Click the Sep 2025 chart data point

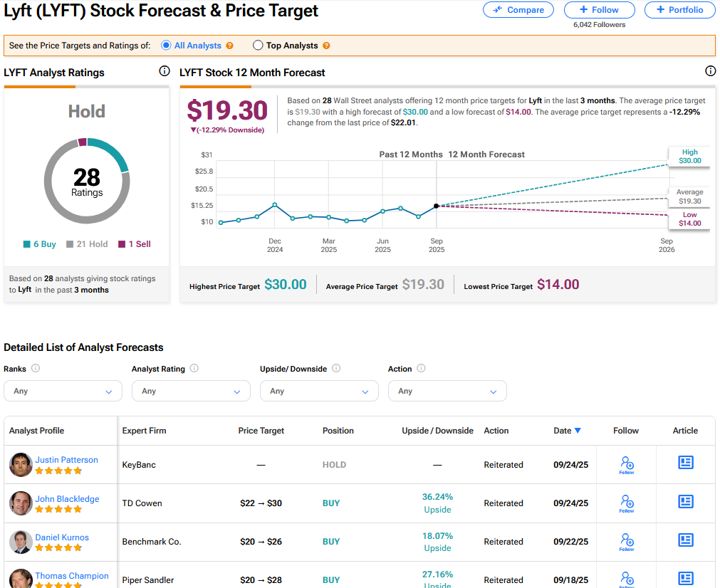(437, 206)
